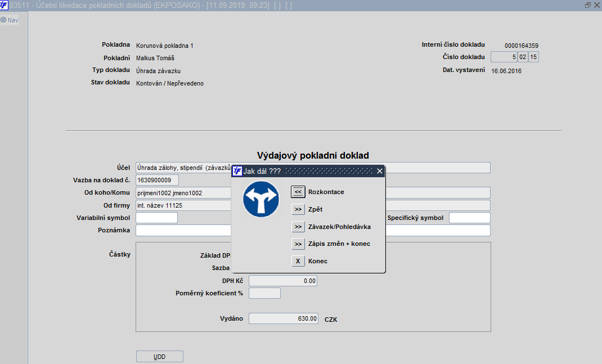602x364 pixels.
Task: Click the application icon in main title bar
Action: [4, 5]
